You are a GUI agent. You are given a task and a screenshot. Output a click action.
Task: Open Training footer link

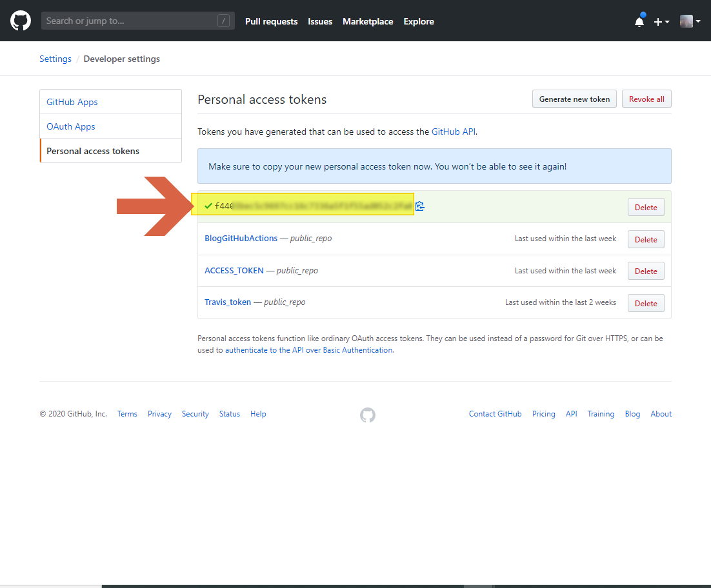click(x=601, y=414)
